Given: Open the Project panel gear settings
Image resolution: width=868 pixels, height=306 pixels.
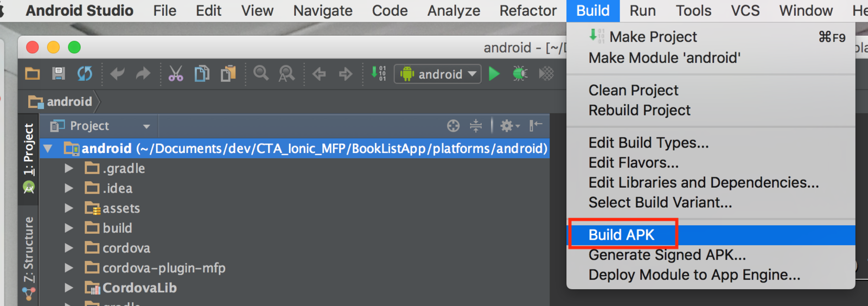Looking at the screenshot, I should (x=509, y=126).
